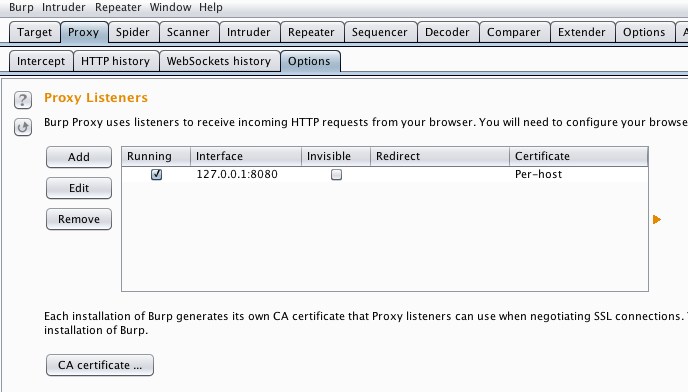Click the CA certificate ... button
The width and height of the screenshot is (688, 392).
pyautogui.click(x=100, y=365)
